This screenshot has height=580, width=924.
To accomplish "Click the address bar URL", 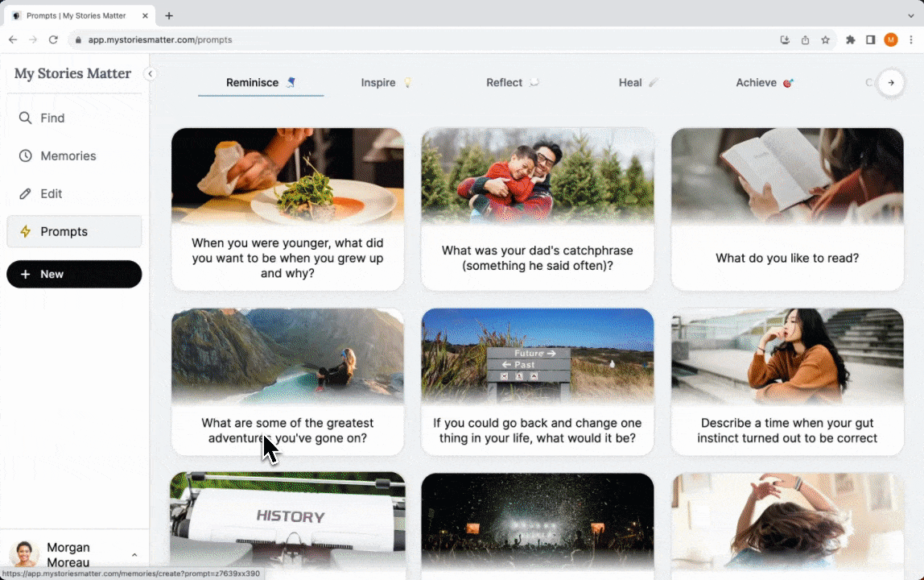I will tap(160, 39).
